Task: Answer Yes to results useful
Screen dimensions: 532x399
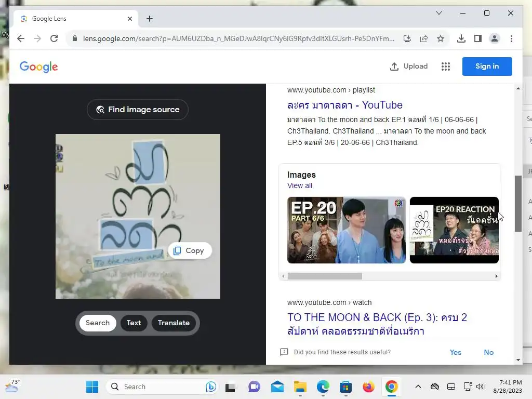Action: [x=455, y=352]
